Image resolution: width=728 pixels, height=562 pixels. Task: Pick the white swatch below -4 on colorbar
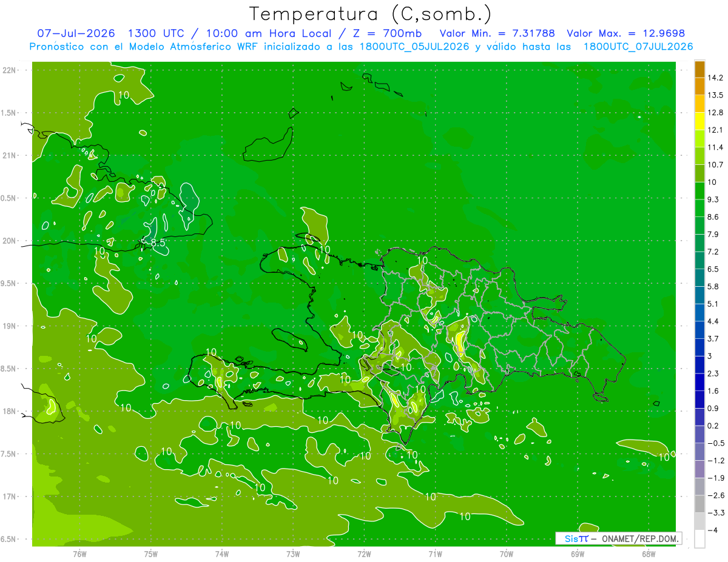coord(699,539)
